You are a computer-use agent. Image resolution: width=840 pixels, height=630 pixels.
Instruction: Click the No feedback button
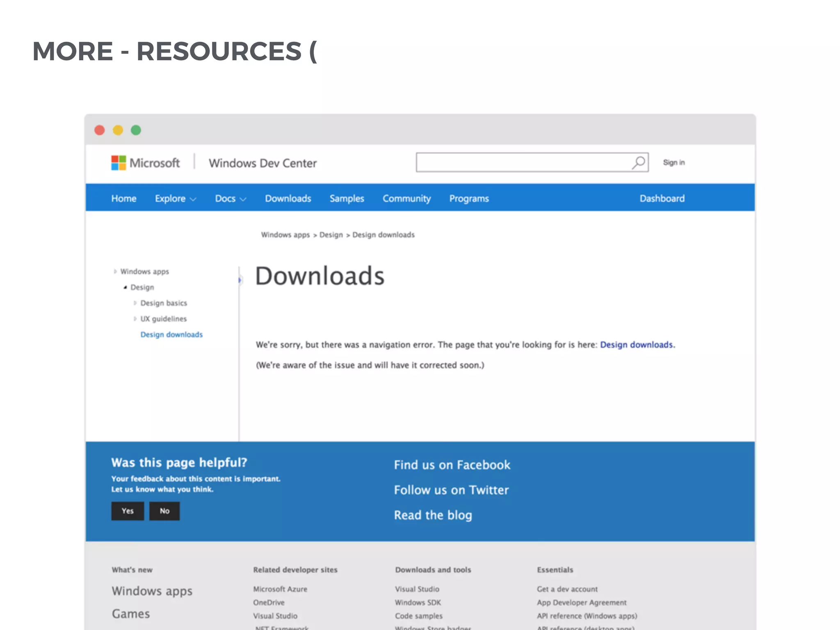[164, 511]
